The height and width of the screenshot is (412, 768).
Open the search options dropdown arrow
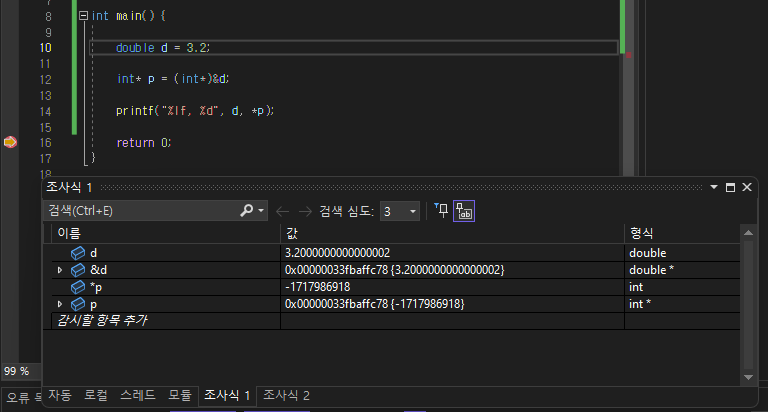click(x=261, y=211)
